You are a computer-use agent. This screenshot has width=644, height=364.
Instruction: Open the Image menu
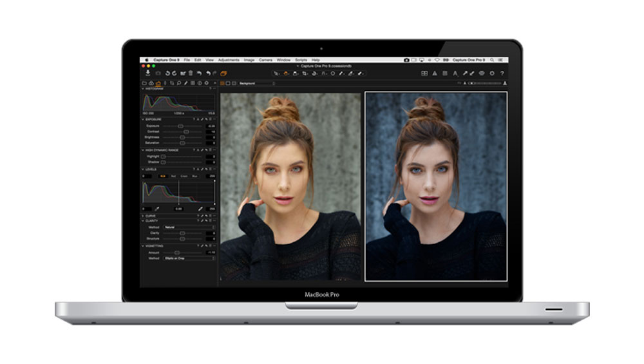(249, 60)
